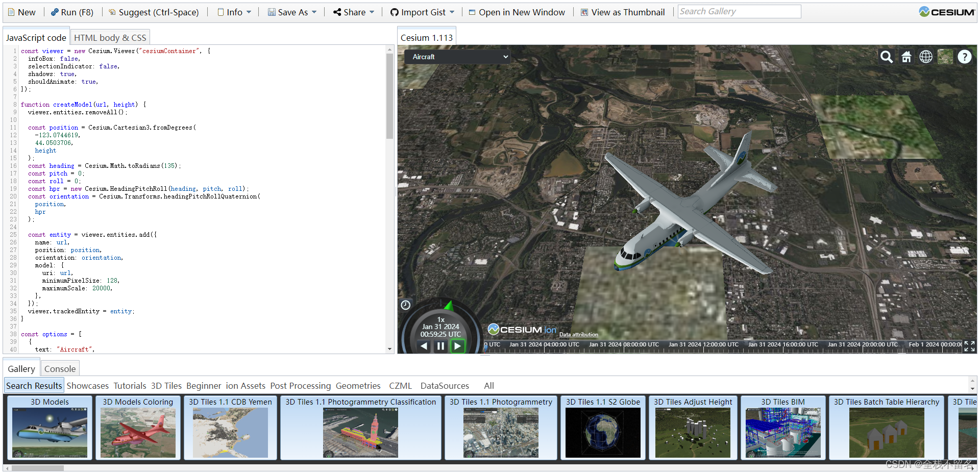Open 3D Models Coloring gallery thumbnail

tap(138, 428)
